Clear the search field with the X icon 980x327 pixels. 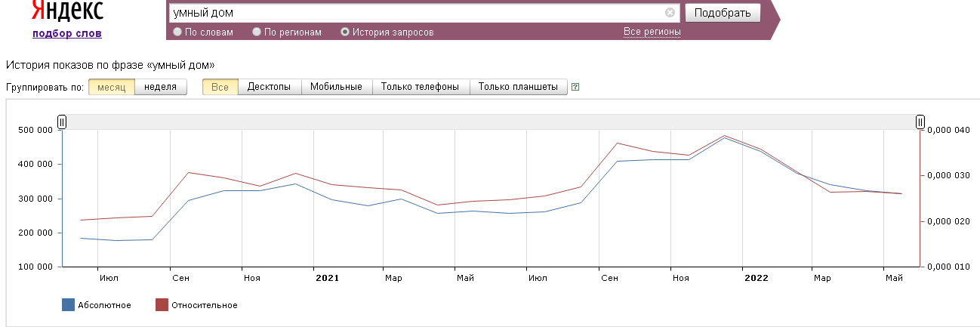tap(670, 13)
